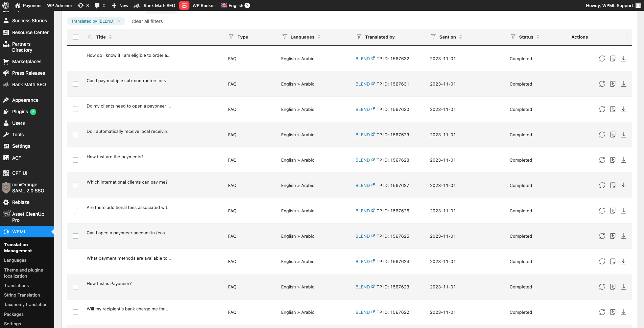Download translation for TP ID 1567628
The width and height of the screenshot is (644, 328).
click(624, 160)
